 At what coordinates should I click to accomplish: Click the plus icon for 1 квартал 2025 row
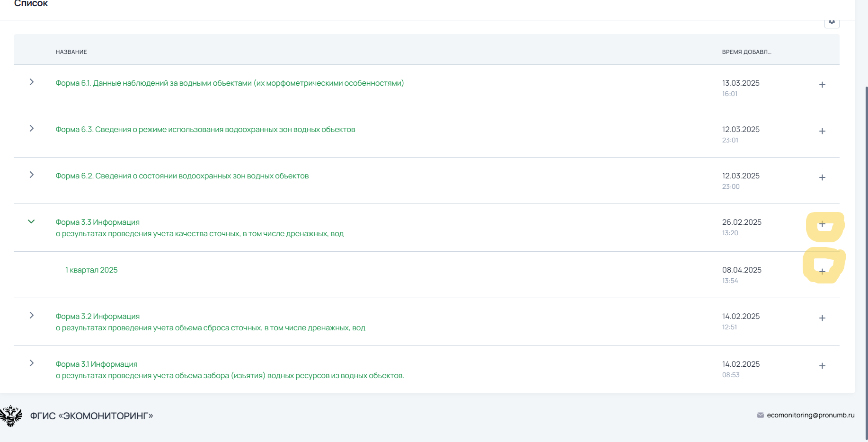pyautogui.click(x=822, y=272)
